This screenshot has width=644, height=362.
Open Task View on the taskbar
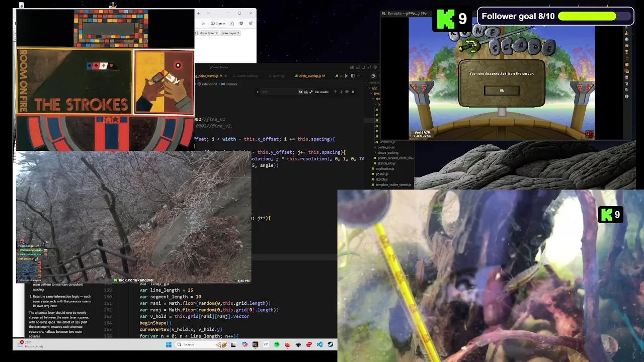click(233, 344)
